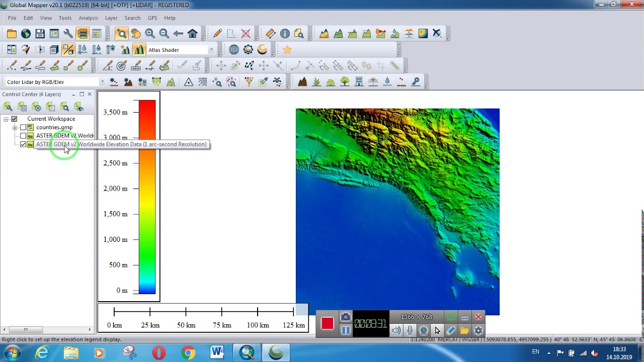The height and width of the screenshot is (362, 644).
Task: Click the distance scale bar
Action: (x=203, y=318)
